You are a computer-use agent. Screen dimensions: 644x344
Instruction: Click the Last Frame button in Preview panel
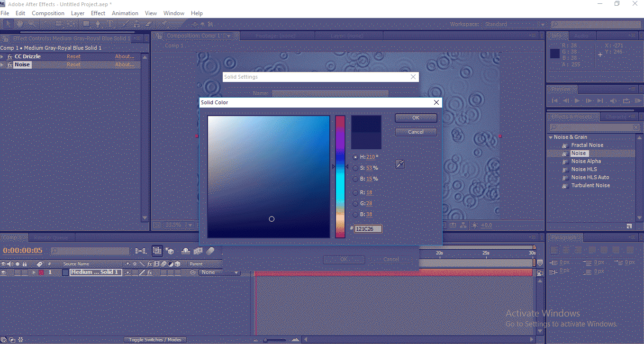point(601,100)
